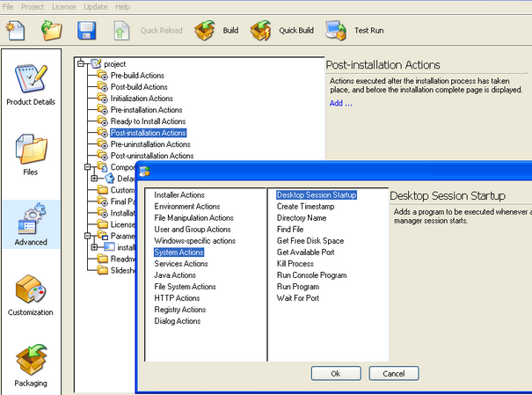
Task: Select Environment Actions category
Action: coord(187,207)
